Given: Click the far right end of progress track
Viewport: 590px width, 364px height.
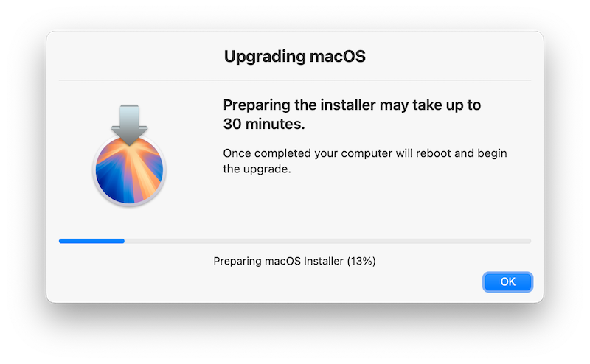Looking at the screenshot, I should pyautogui.click(x=528, y=241).
